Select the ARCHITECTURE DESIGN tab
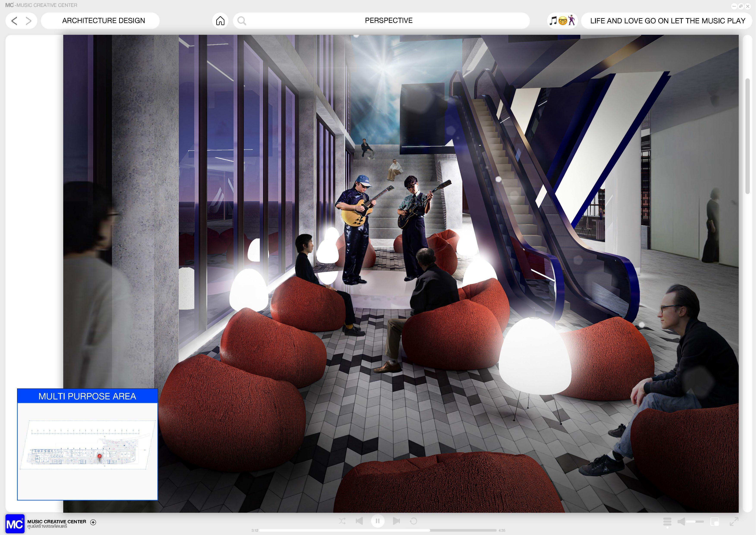 pyautogui.click(x=103, y=21)
